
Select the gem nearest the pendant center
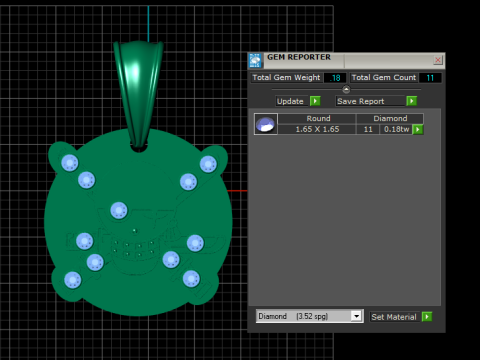tap(119, 210)
